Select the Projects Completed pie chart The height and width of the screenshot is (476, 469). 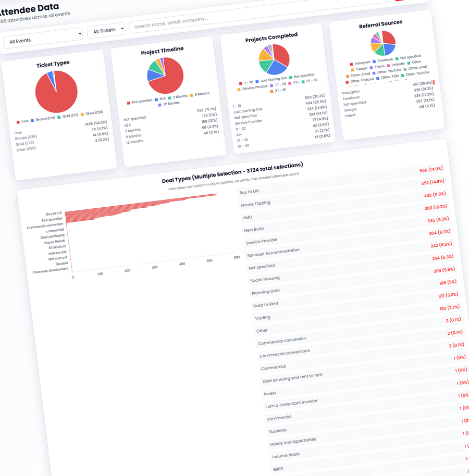[x=274, y=58]
